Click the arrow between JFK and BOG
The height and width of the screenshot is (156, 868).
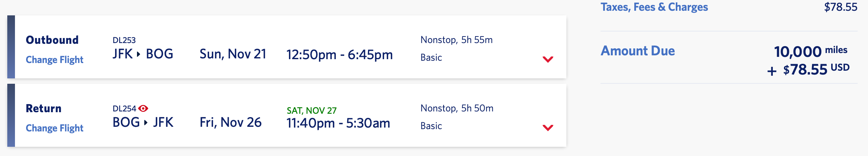[139, 54]
